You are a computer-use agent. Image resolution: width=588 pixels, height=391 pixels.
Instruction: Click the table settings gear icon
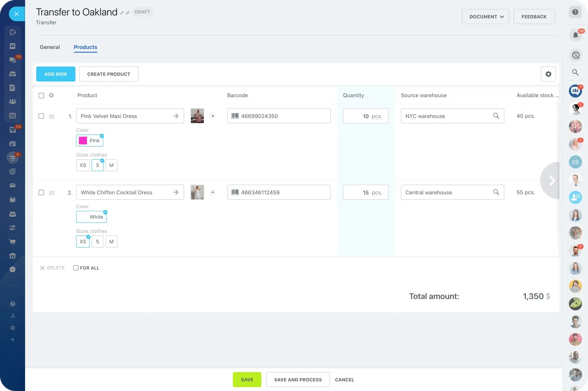[x=548, y=74]
